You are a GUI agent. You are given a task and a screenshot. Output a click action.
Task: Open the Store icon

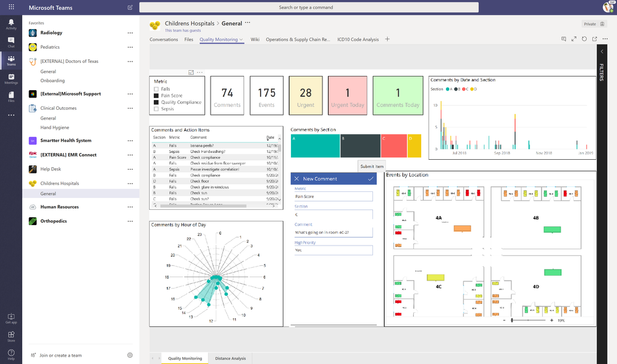click(11, 336)
